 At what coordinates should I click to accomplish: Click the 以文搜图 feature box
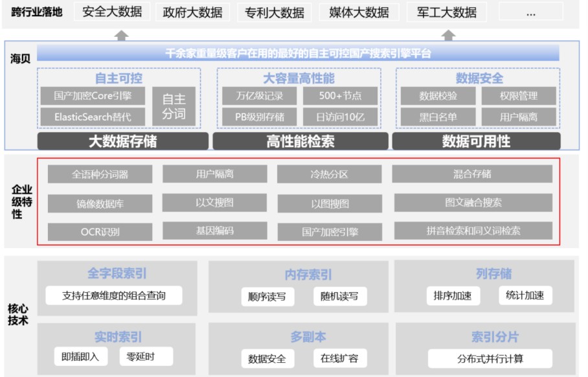click(x=214, y=203)
